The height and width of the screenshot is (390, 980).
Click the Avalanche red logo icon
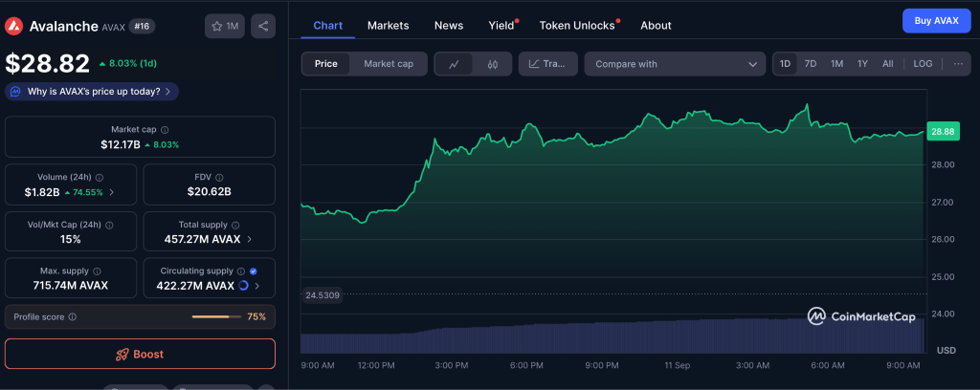click(13, 26)
